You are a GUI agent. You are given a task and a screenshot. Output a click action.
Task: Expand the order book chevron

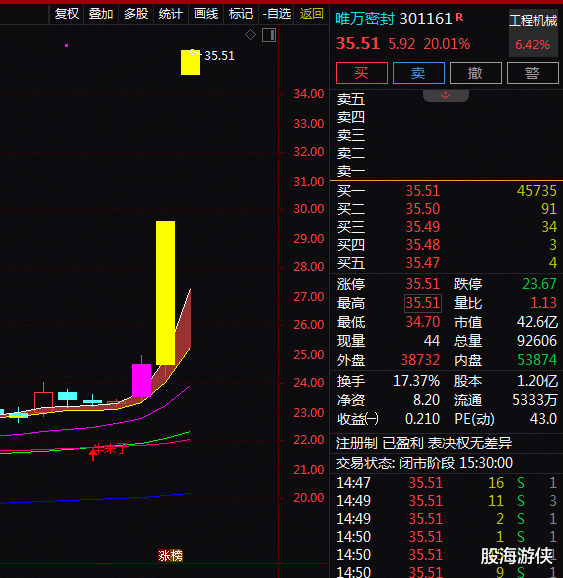click(445, 95)
